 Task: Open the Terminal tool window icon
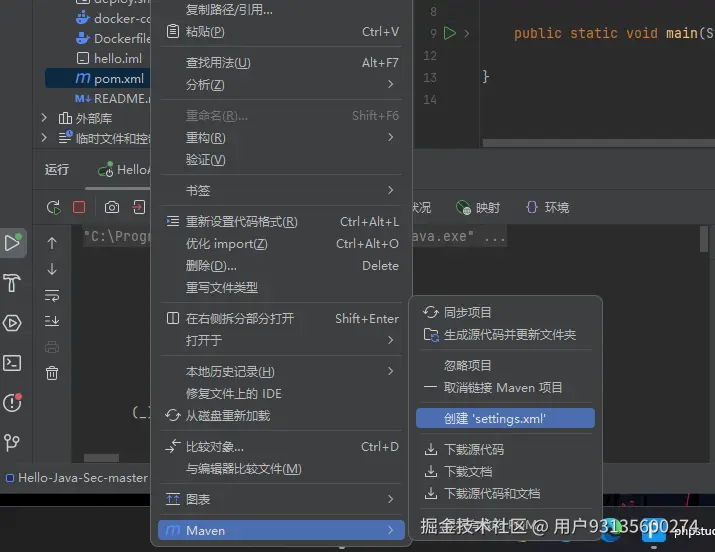tap(12, 363)
